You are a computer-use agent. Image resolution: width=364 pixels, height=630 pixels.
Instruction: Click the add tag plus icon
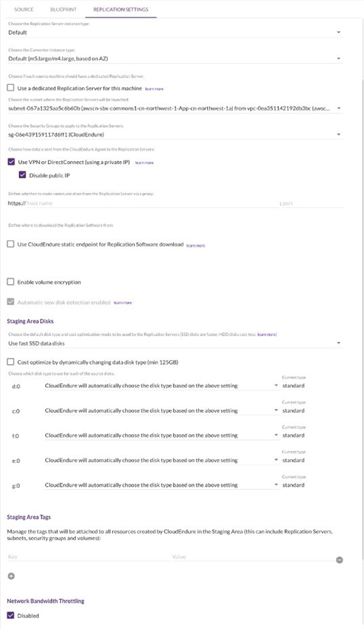(x=11, y=576)
